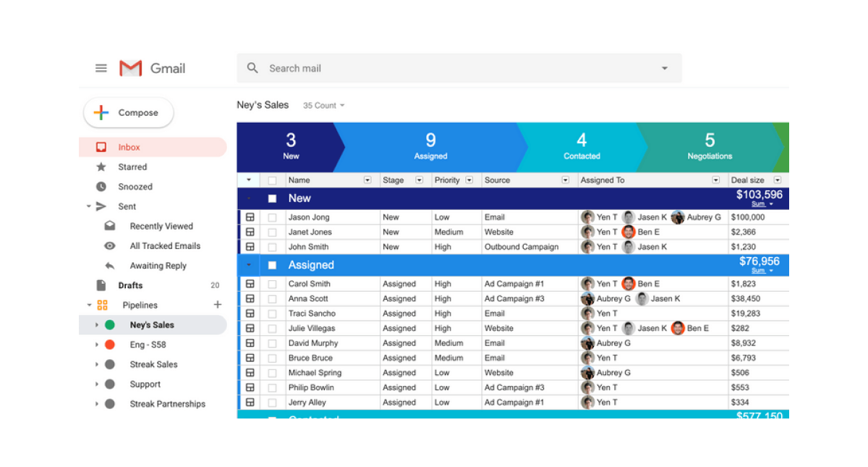
Task: Add a new pipeline with plus icon
Action: tap(217, 305)
